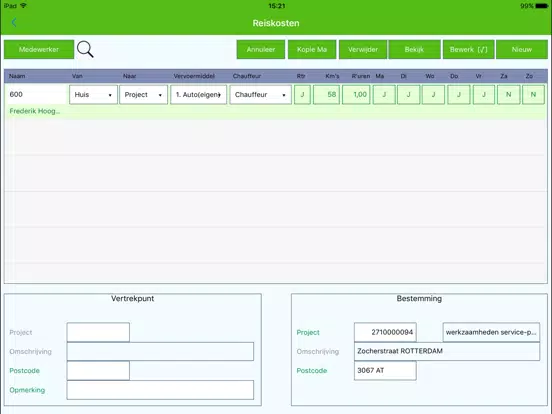Click the Medewerker button
Screen dimensions: 552x414
click(39, 49)
